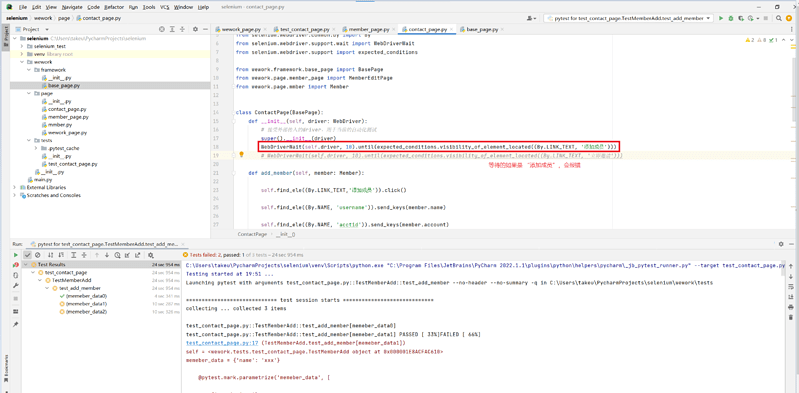This screenshot has height=393, width=799.
Task: Expand External Libraries node
Action: (15, 188)
